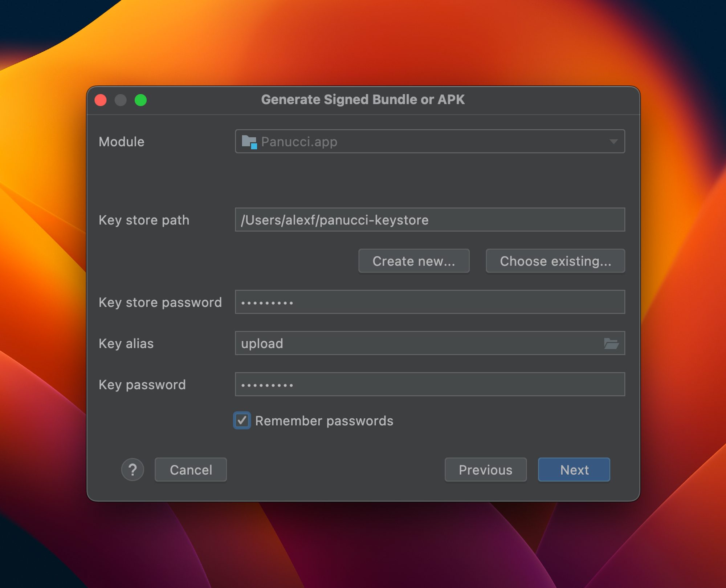Click the Generate Signed Bundle or APK title
Viewport: 726px width, 588px height.
click(x=363, y=100)
